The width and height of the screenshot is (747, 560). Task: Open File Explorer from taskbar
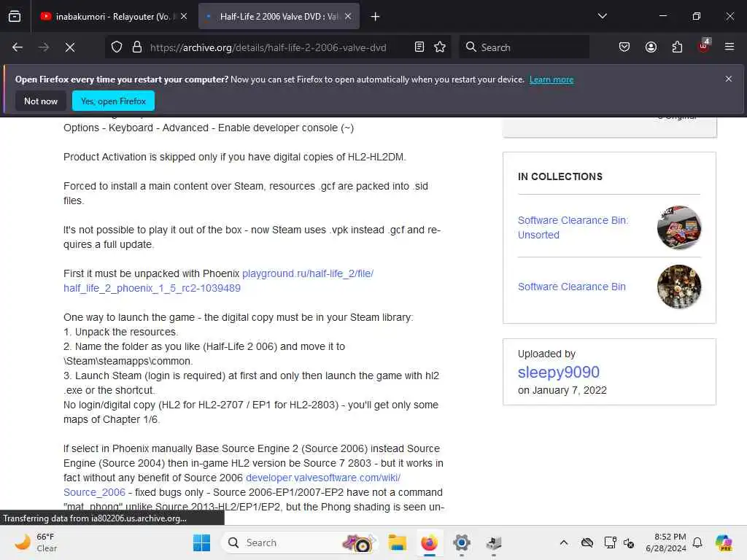pos(397,542)
